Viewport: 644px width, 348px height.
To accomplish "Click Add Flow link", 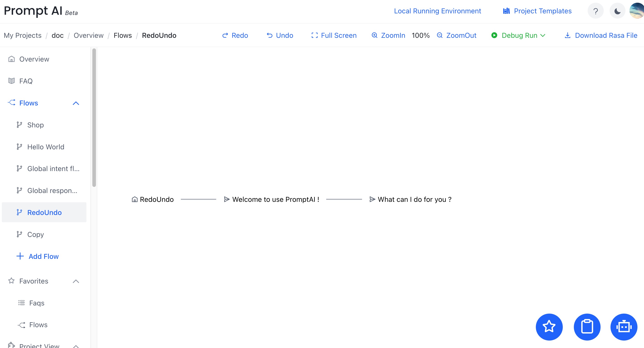I will click(43, 256).
